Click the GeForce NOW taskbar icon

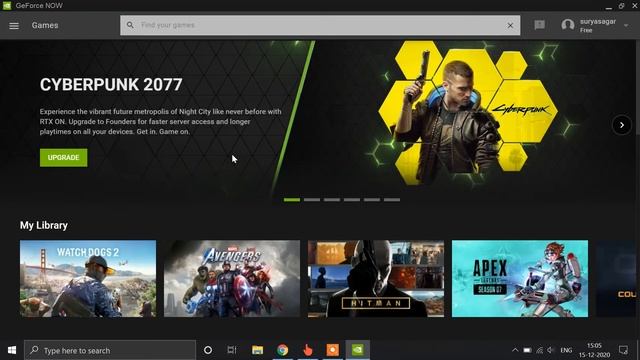point(358,350)
